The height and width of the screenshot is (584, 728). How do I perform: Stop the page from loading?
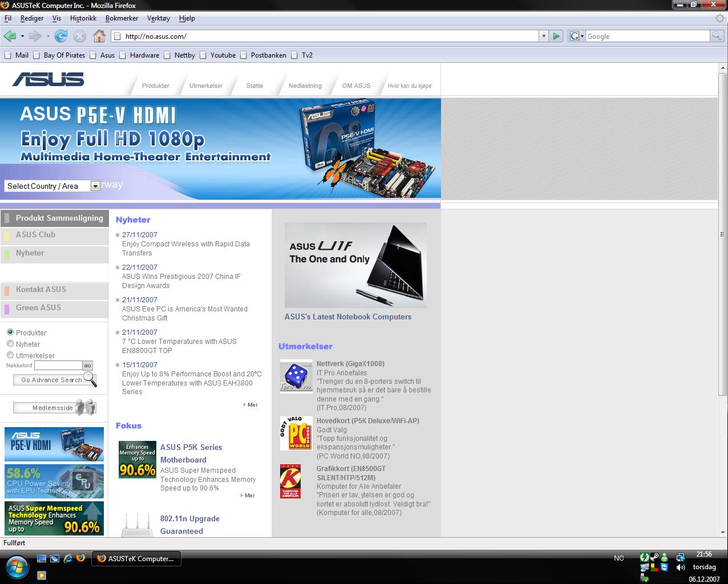click(x=80, y=36)
